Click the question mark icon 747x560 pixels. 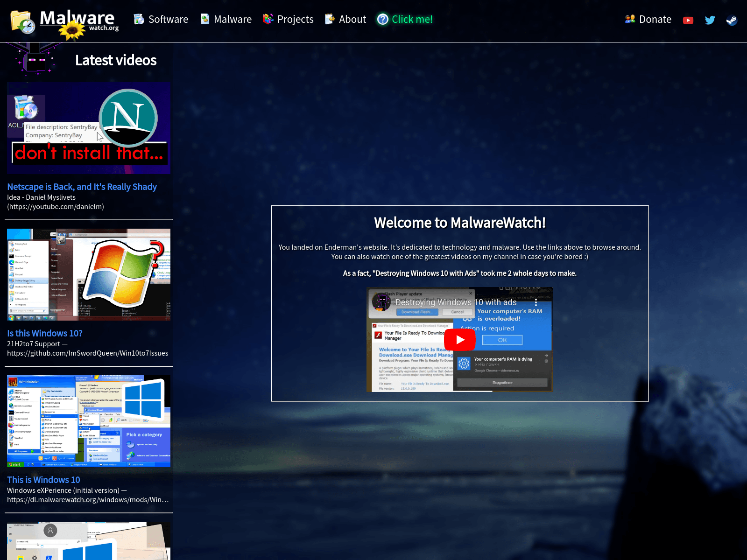click(x=383, y=19)
